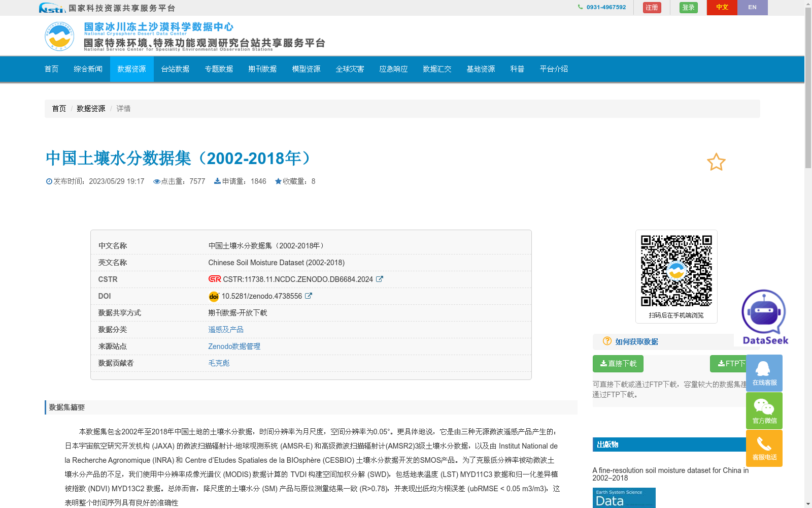Click 期刊数据-开放下载 sharing value

[x=238, y=312]
